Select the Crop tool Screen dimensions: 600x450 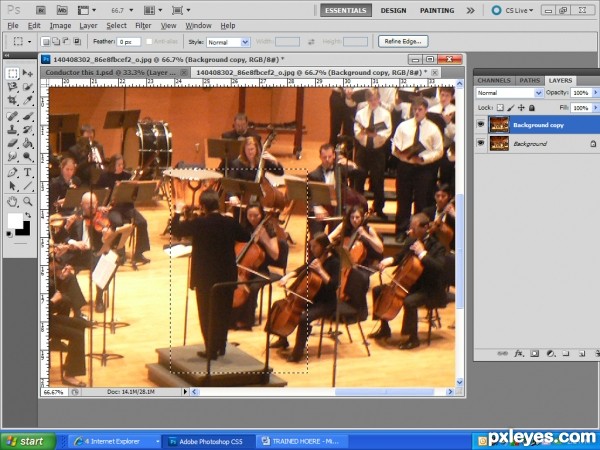coord(12,100)
